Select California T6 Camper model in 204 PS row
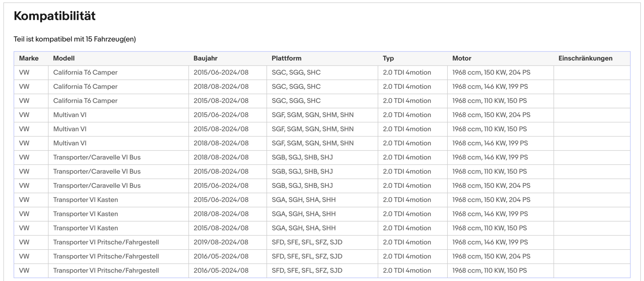 85,72
